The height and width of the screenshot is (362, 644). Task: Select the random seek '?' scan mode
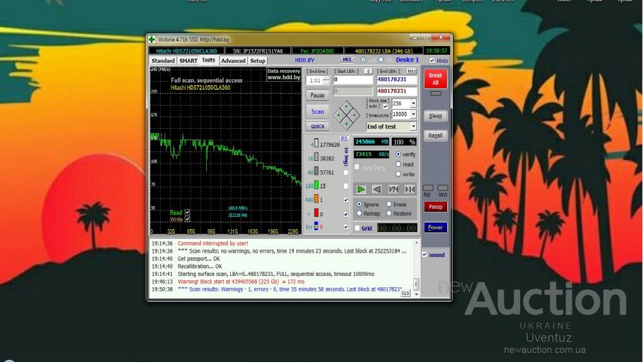pos(394,189)
